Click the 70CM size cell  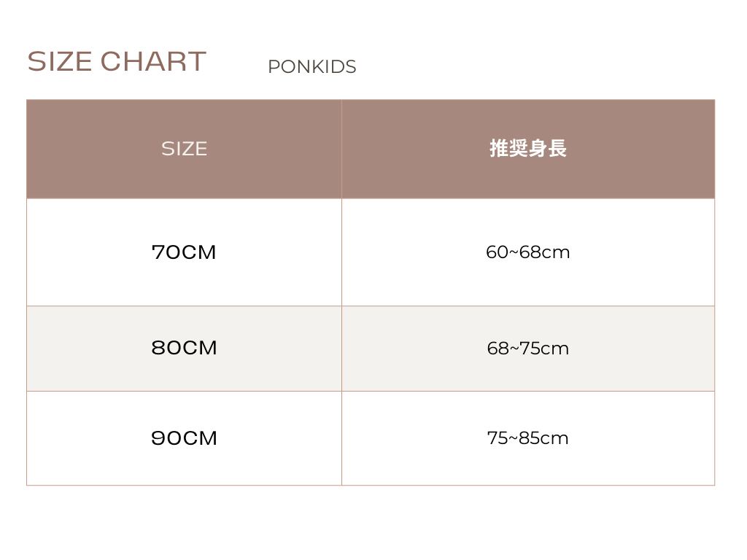tap(184, 252)
